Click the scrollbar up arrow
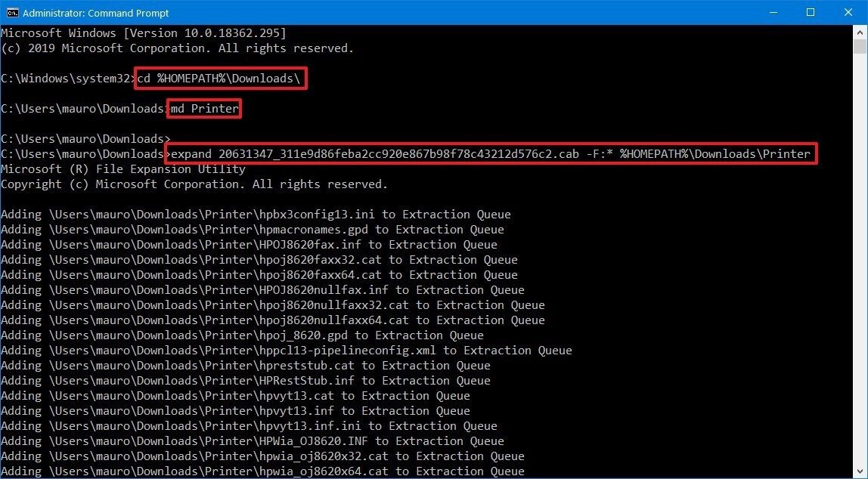The image size is (868, 479). point(860,32)
